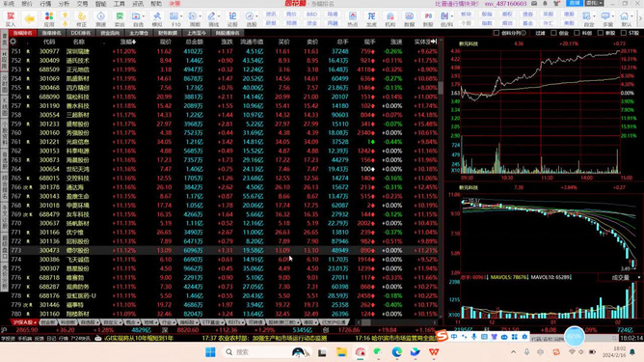Expand the 自选 dropdown arrow
644x362 pixels.
tap(144, 16)
